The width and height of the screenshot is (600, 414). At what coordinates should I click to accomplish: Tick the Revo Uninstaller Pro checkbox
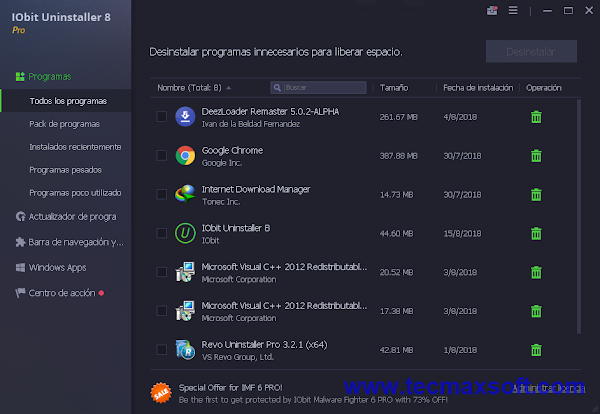tap(162, 349)
